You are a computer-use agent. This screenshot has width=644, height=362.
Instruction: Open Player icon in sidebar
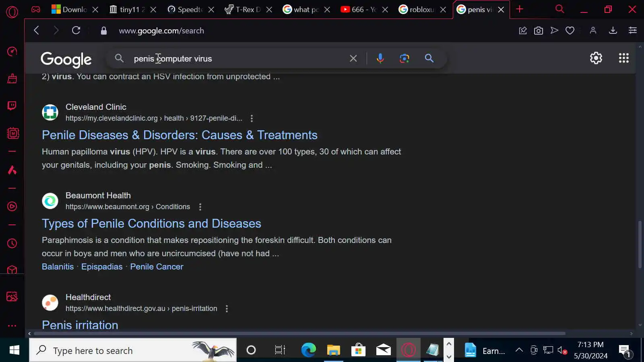pyautogui.click(x=12, y=206)
